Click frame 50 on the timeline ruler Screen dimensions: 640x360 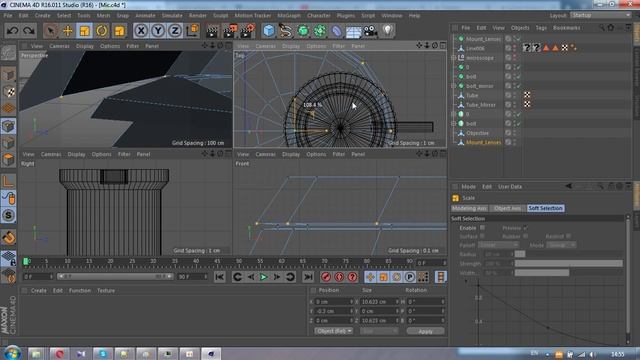239,262
